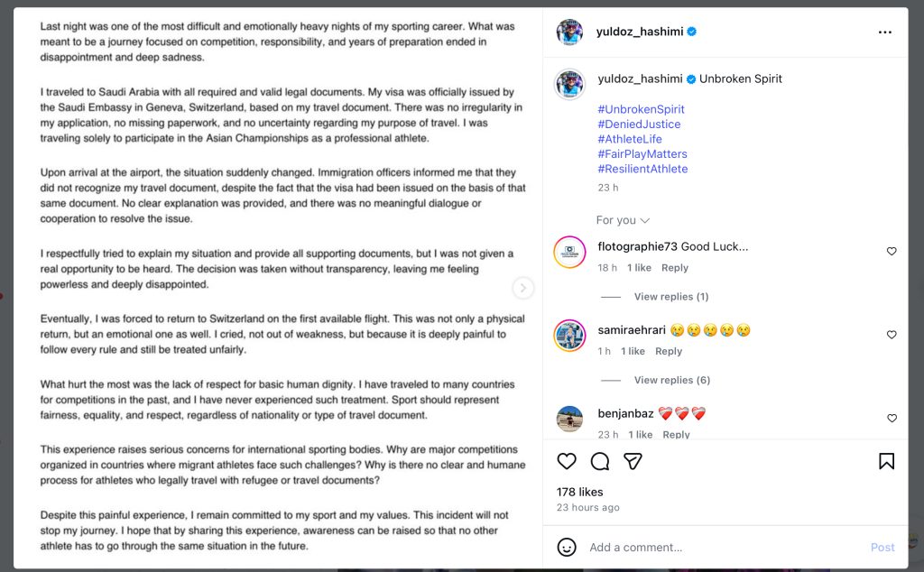
Task: Click the Post comment button
Action: point(882,547)
